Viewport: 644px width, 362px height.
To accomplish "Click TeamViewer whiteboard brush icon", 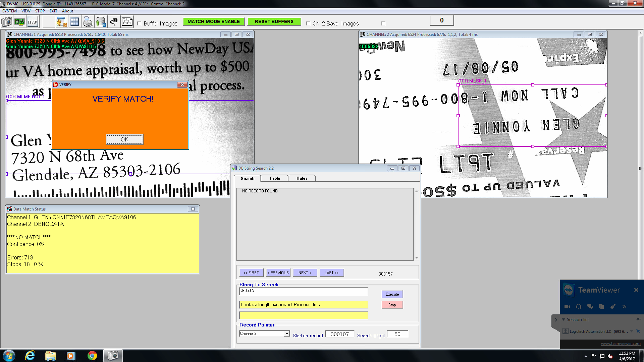I will pos(613,306).
